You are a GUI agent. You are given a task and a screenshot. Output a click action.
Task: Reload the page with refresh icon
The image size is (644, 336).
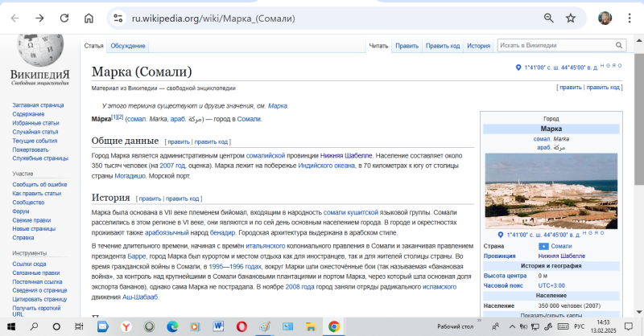pos(64,18)
